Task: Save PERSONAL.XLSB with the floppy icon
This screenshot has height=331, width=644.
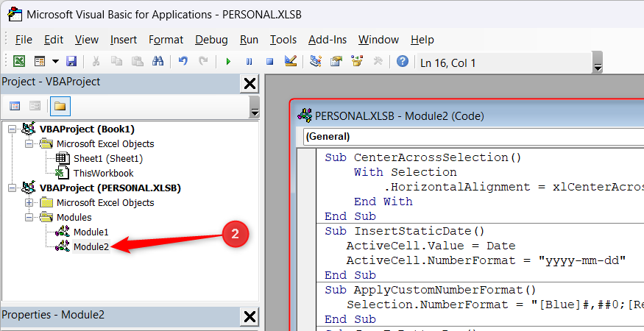Action: 71,62
